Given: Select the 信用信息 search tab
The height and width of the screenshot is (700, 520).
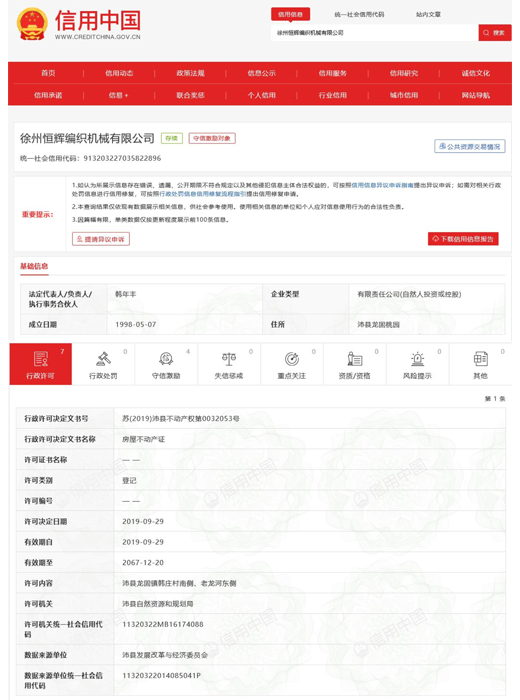Looking at the screenshot, I should pyautogui.click(x=291, y=14).
